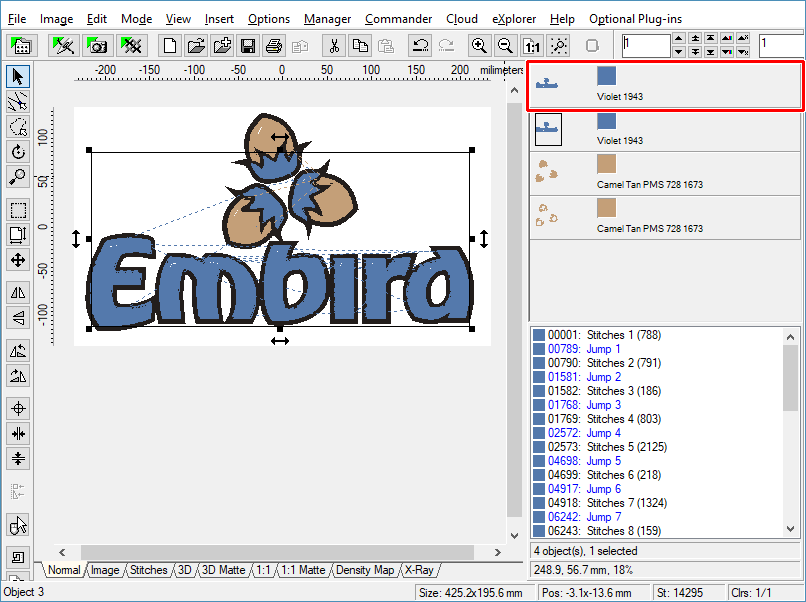Open the resize dimensions tool
Image resolution: width=806 pixels, height=602 pixels.
coord(18,235)
